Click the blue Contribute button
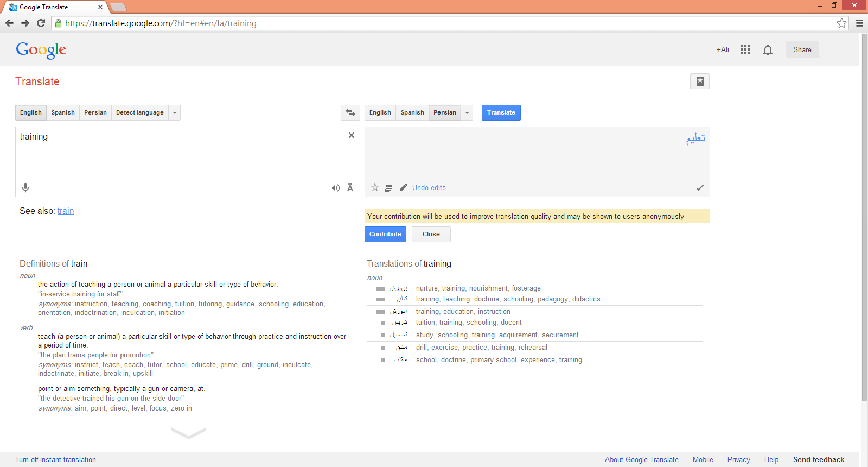This screenshot has height=467, width=868. (x=385, y=234)
